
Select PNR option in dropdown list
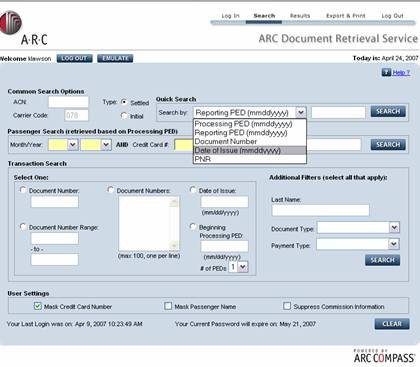point(250,159)
